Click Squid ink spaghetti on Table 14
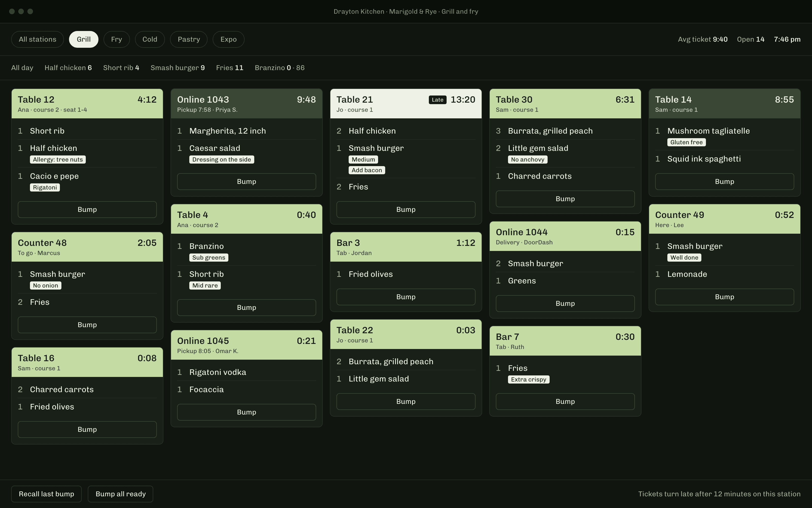812x508 pixels. [704, 159]
